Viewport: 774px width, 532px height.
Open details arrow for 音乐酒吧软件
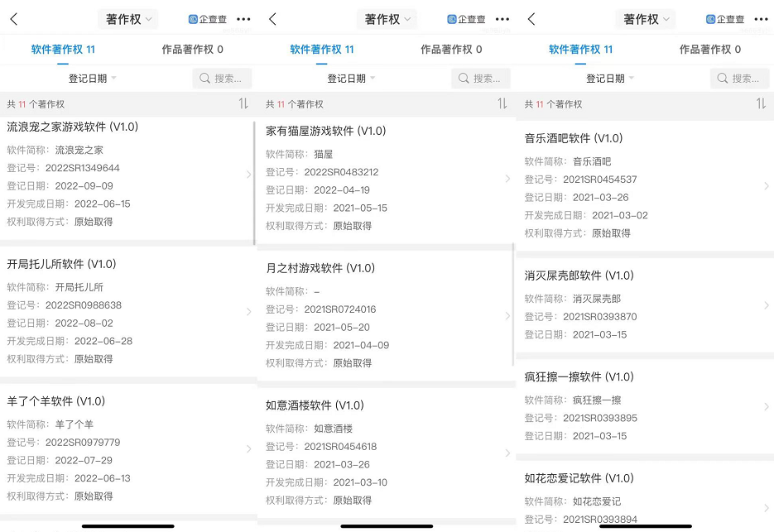pyautogui.click(x=766, y=186)
